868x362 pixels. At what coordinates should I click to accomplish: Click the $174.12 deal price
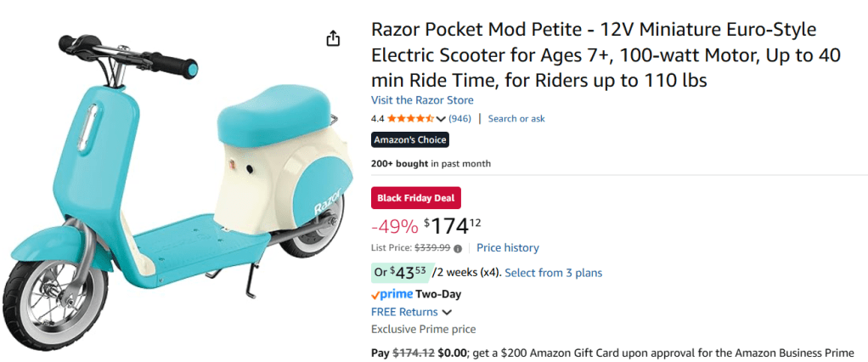(453, 226)
